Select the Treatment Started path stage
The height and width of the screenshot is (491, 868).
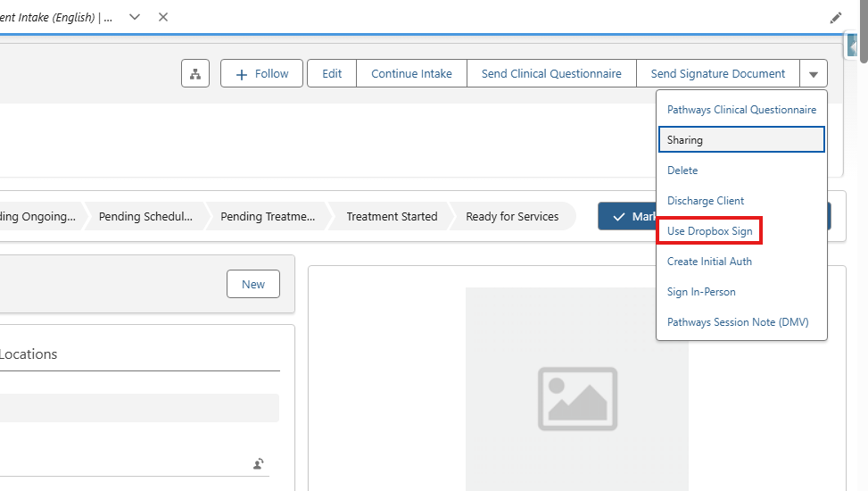coord(392,217)
